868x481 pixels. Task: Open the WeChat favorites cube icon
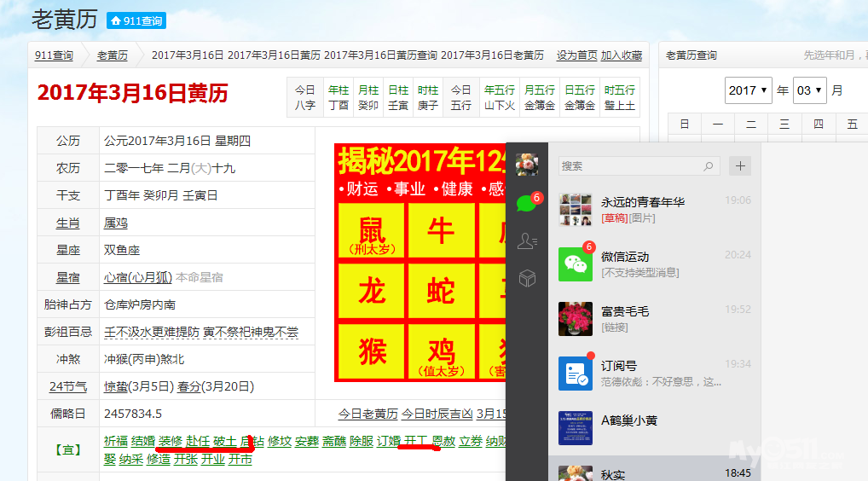click(528, 278)
